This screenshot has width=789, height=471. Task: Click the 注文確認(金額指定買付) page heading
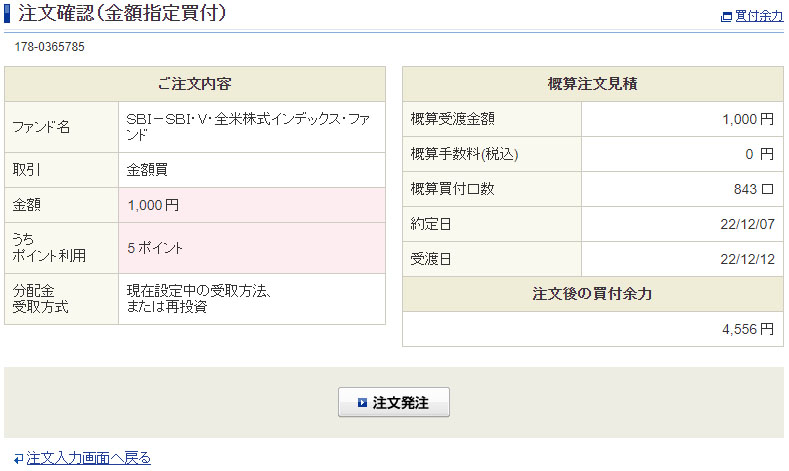point(122,14)
